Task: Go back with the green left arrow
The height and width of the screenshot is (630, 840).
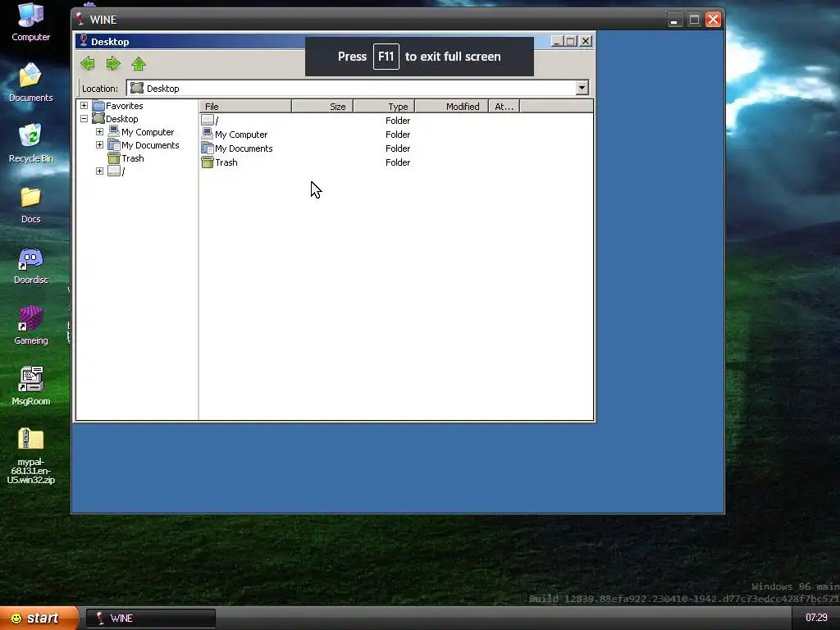Action: click(x=88, y=64)
